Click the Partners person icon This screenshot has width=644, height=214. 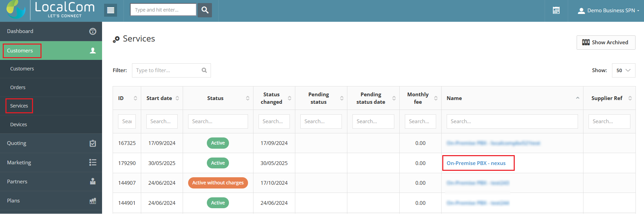tap(93, 181)
